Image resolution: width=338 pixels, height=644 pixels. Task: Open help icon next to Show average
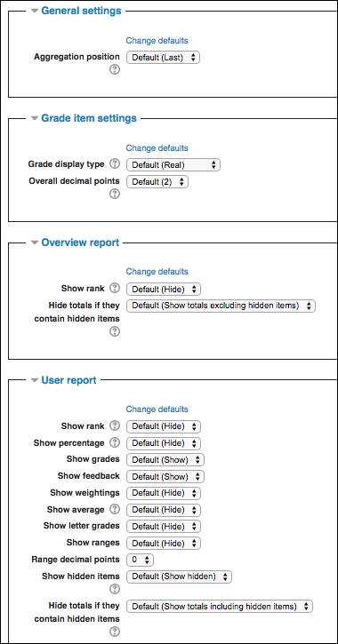[115, 509]
